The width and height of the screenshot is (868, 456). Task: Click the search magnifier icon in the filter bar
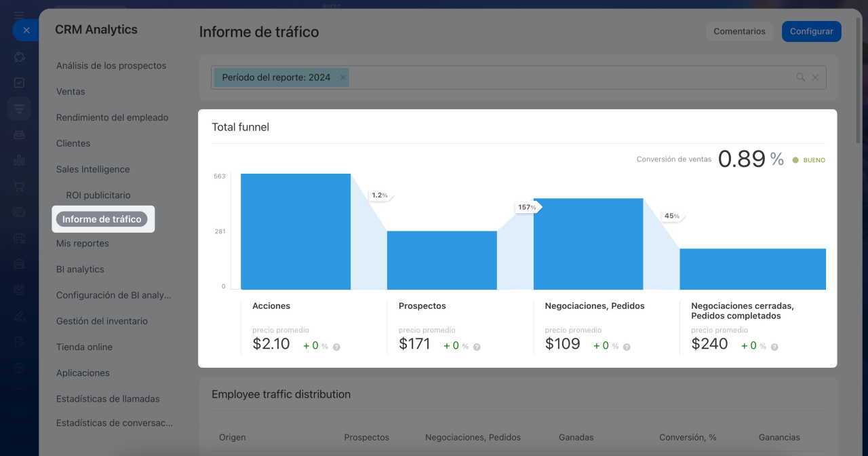tap(801, 77)
